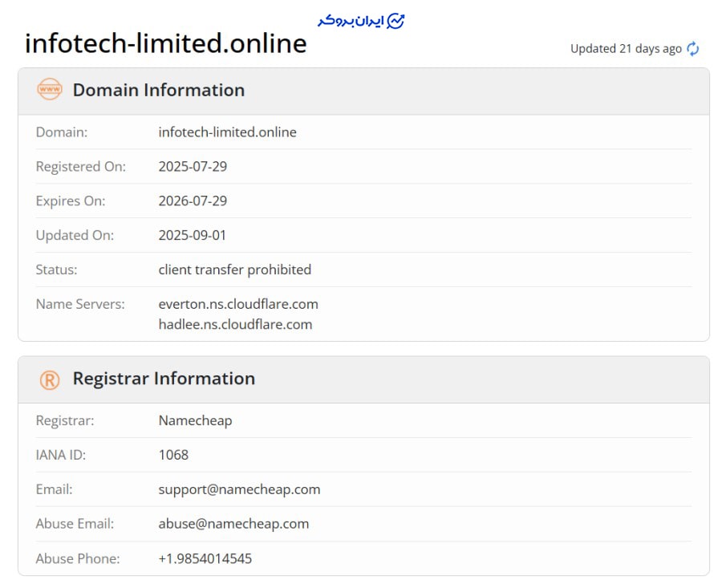Click name server hadlee.ns.cloudflare.com
The width and height of the screenshot is (722, 588).
pyautogui.click(x=235, y=324)
